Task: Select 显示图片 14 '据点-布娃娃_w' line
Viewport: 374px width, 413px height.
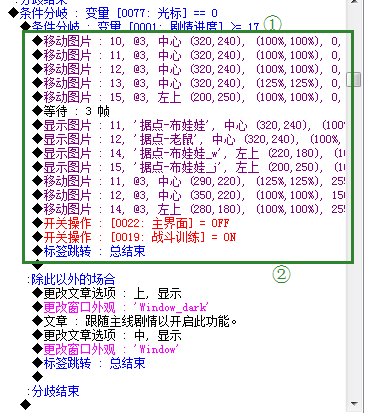Action: (189, 153)
